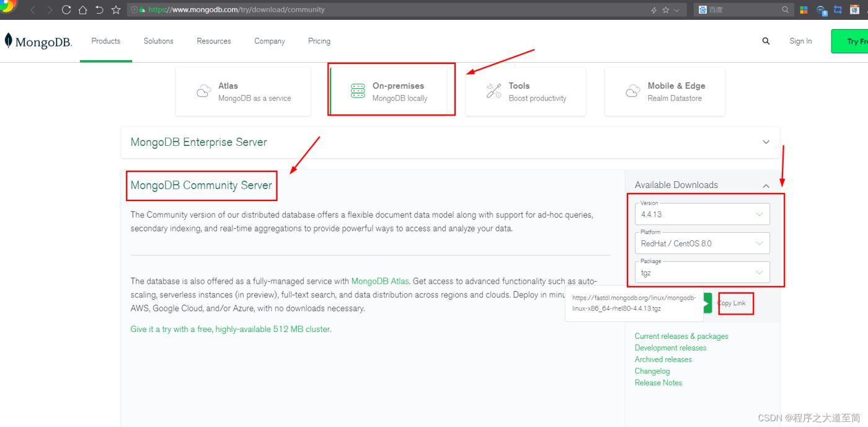
Task: Switch to the Atlas tab
Action: pos(243,91)
